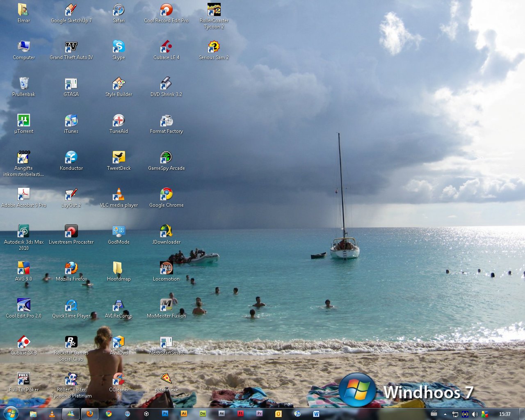Open Word from the taskbar
The height and width of the screenshot is (420, 525).
tap(316, 414)
